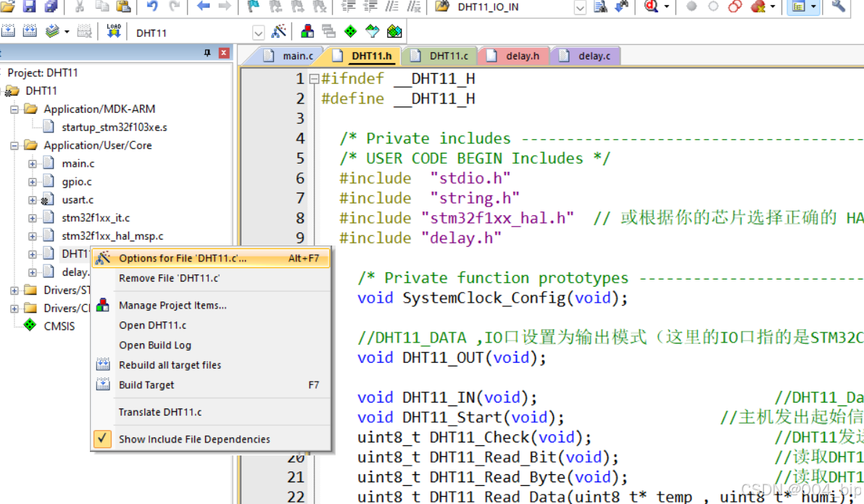
Task: Collapse the Application/User/Core folder
Action: click(x=15, y=146)
